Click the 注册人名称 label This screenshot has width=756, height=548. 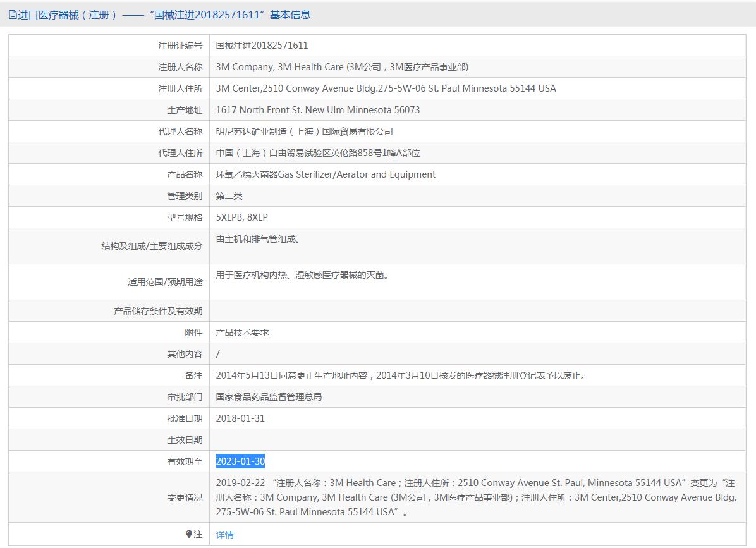pos(180,67)
